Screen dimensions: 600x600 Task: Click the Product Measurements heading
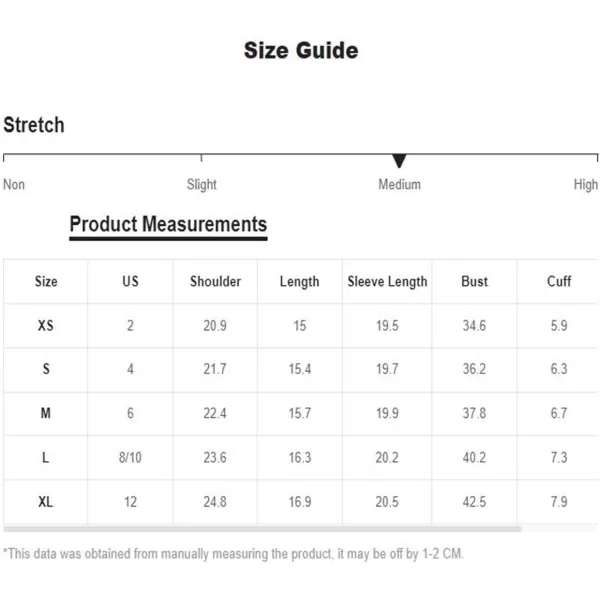point(168,224)
